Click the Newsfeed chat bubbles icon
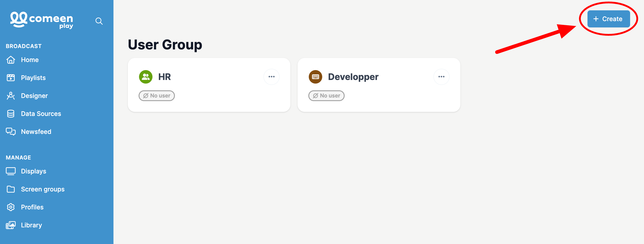 (x=11, y=131)
